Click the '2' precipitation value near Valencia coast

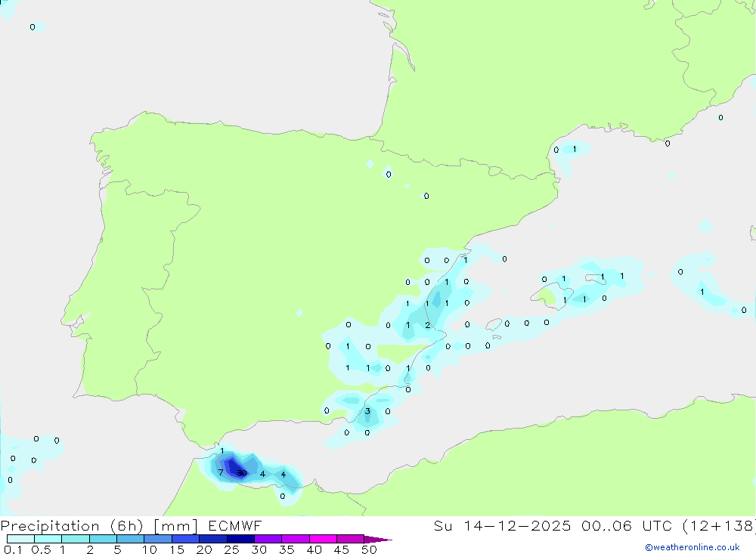tap(428, 326)
